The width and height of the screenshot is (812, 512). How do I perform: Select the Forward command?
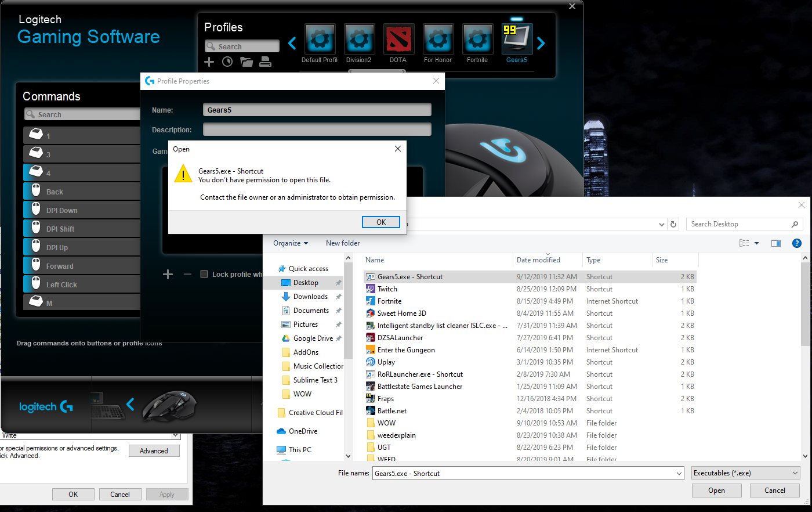pos(82,266)
